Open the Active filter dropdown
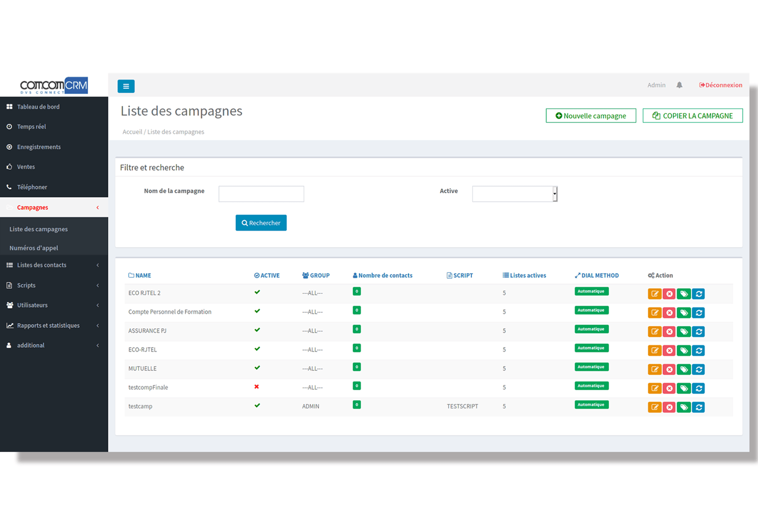 click(514, 194)
